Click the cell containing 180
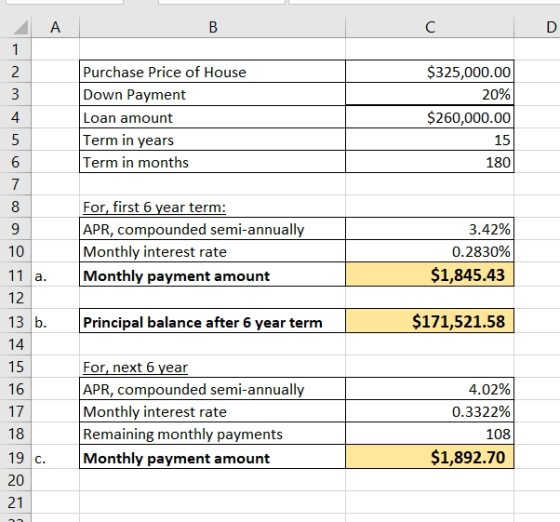Viewport: 560px width, 522px height. point(430,162)
